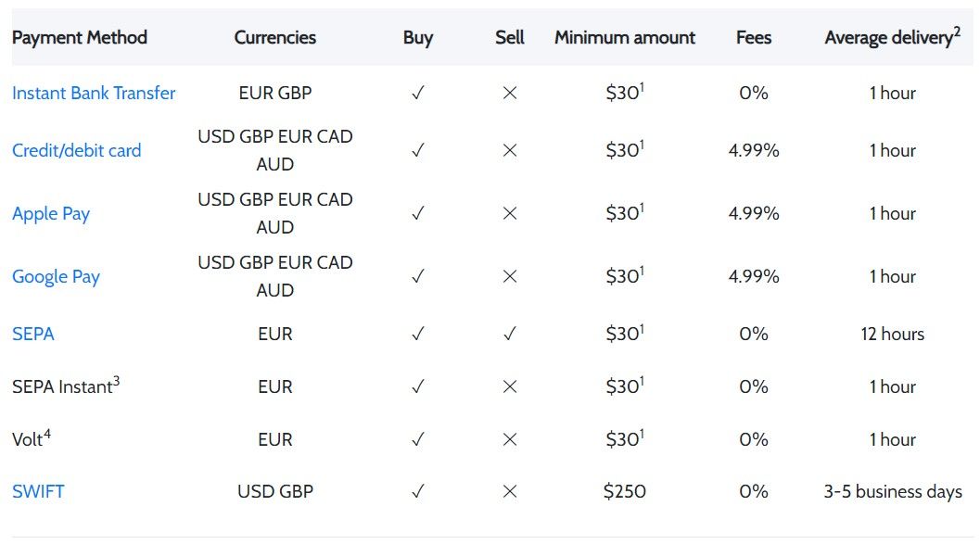Open the Apple Pay link
This screenshot has height=544, width=980.
(51, 213)
